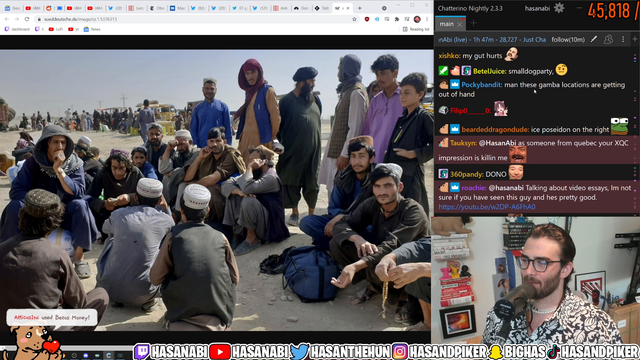The image size is (640, 360).
Task: Open the Chrome three-dot menu
Action: [x=427, y=19]
